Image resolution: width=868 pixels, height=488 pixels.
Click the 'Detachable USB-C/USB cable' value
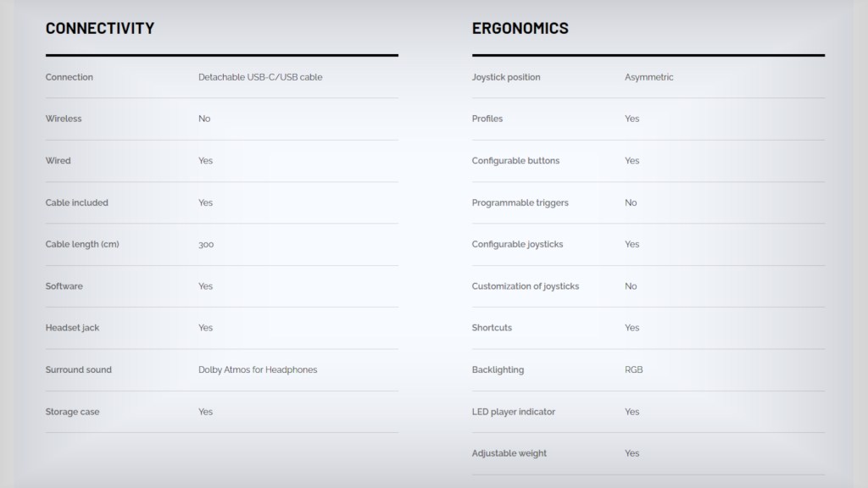pos(260,77)
